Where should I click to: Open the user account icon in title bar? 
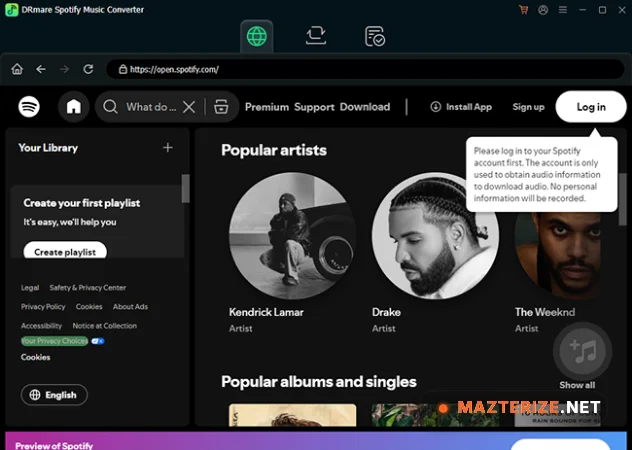tap(543, 10)
